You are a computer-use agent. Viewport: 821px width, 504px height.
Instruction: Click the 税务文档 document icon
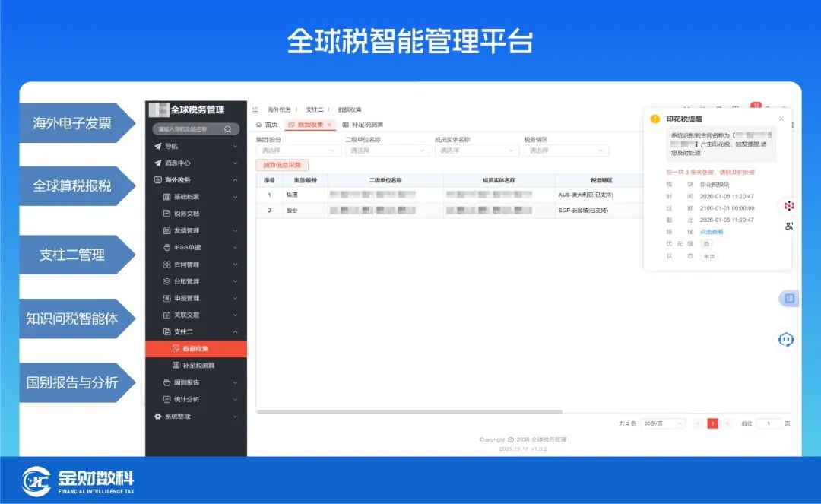click(166, 214)
